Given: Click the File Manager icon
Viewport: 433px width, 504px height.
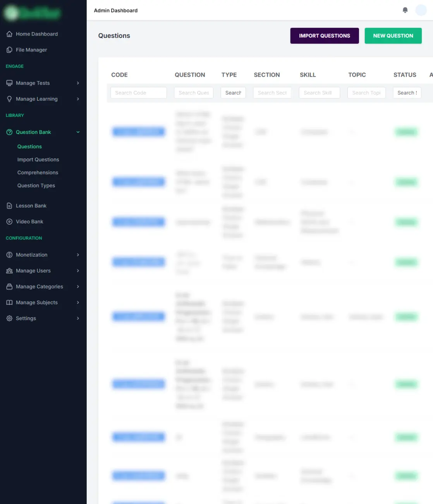Looking at the screenshot, I should [x=9, y=50].
